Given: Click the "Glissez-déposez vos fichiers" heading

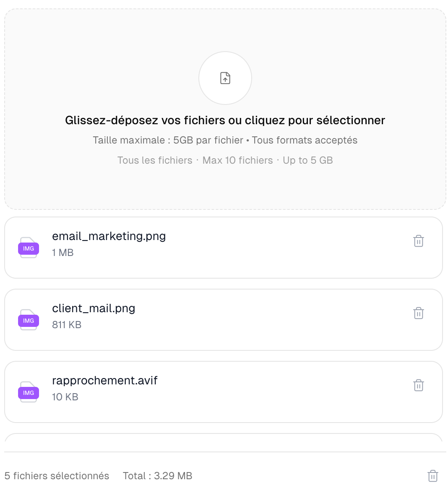Looking at the screenshot, I should [225, 120].
